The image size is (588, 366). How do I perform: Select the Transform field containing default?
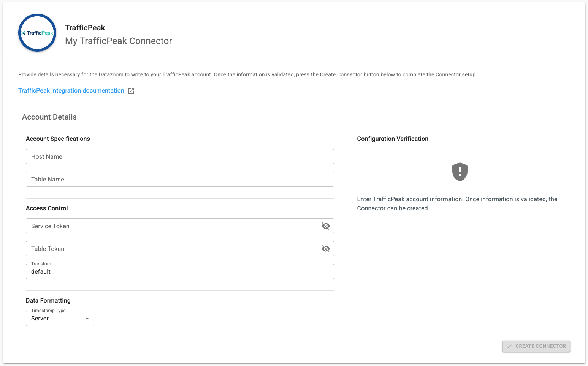tap(180, 271)
